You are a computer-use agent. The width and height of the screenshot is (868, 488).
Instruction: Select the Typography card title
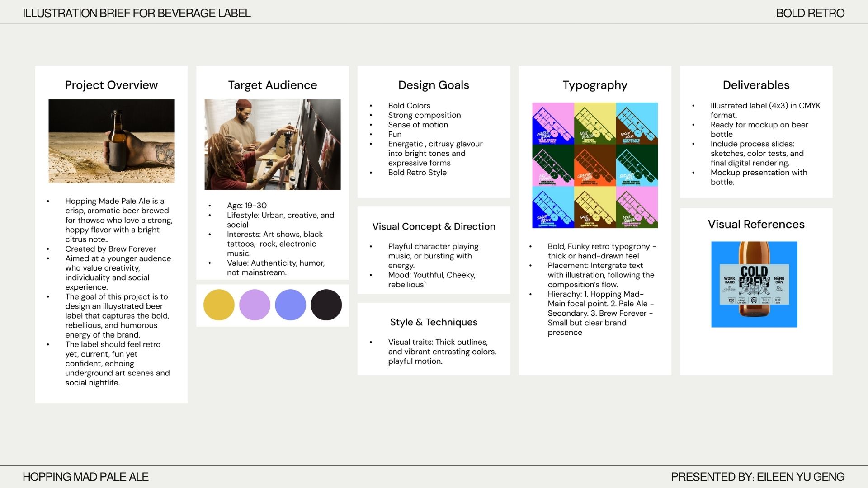coord(594,85)
